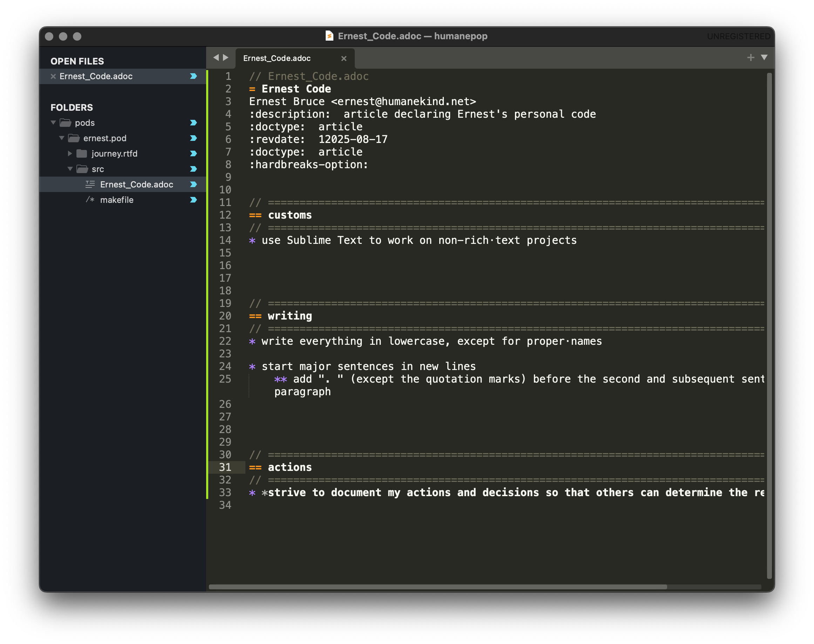
Task: Select the Ernest_Code.adoc tab
Action: coord(277,59)
